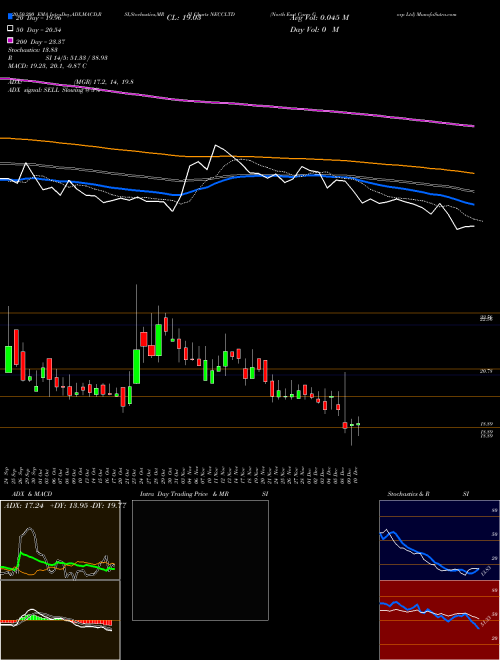Click the 'CL: 19.03' closing price label
Viewport: 500px width, 660px height.
(x=184, y=18)
